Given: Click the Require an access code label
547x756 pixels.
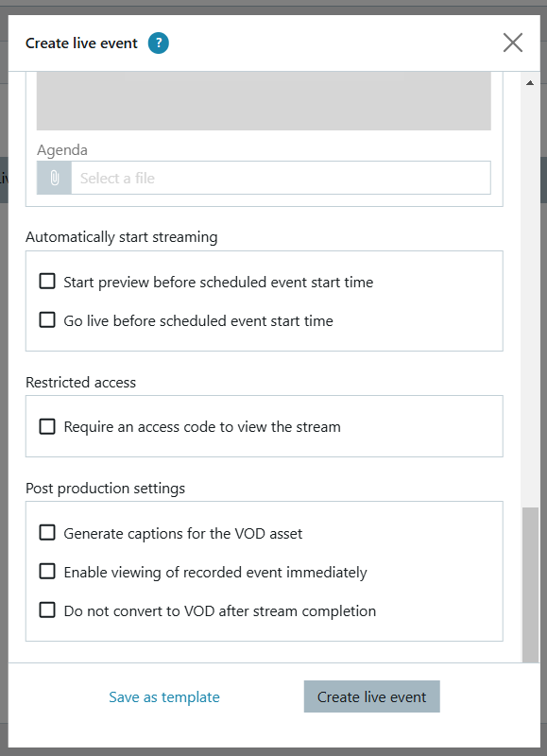Looking at the screenshot, I should (x=202, y=427).
